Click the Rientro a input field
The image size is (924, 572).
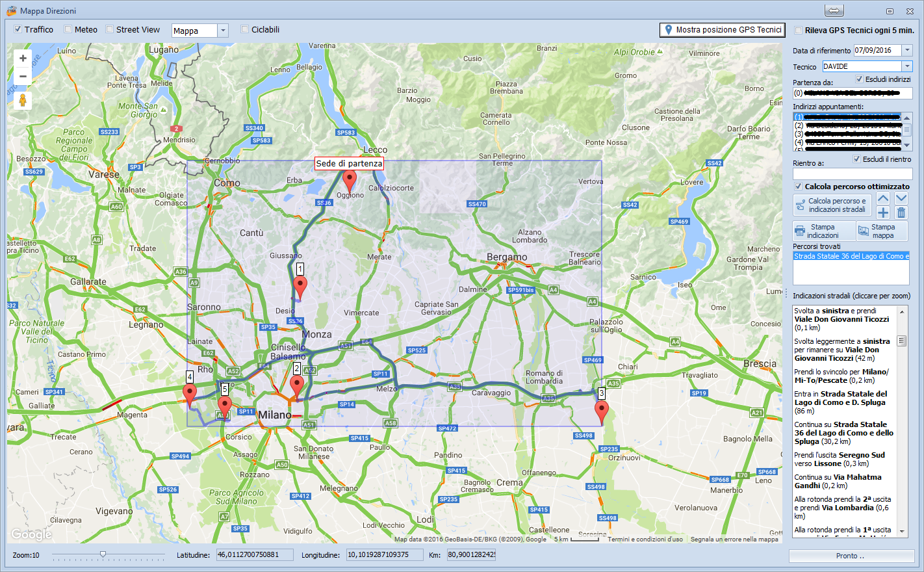pos(853,174)
